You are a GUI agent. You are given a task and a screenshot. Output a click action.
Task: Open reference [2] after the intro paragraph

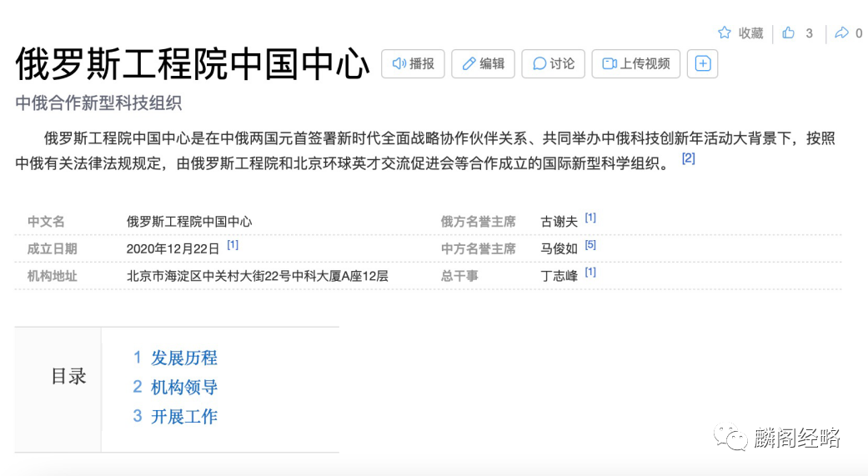(x=688, y=158)
